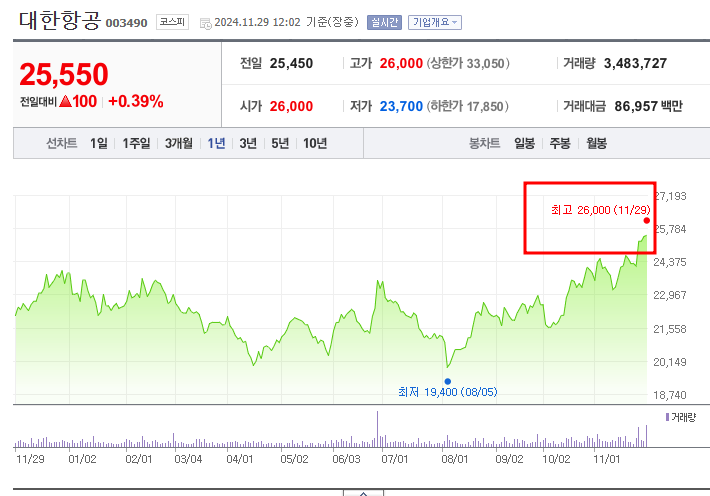Viewport: 710px width, 496px height.
Task: Click the current price 25,550
Action: 64,74
